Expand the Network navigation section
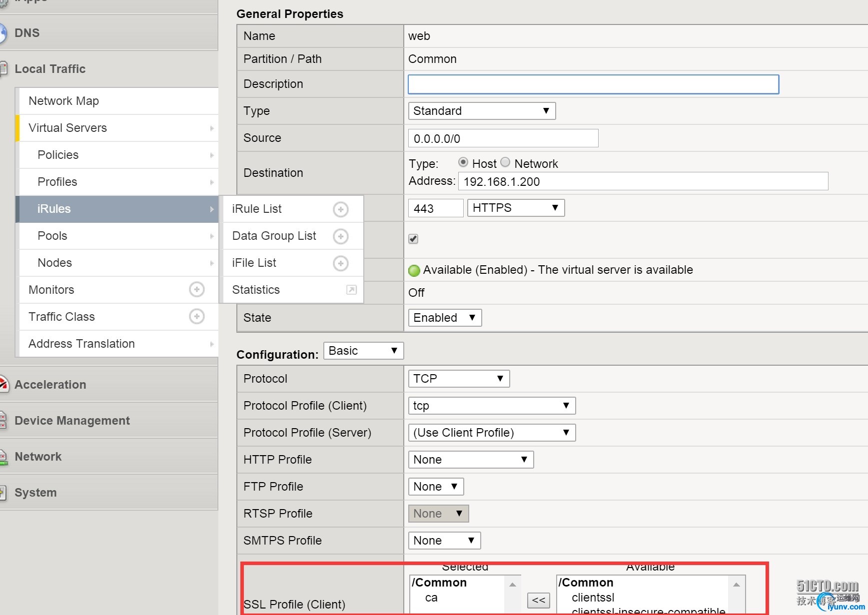 109,457
